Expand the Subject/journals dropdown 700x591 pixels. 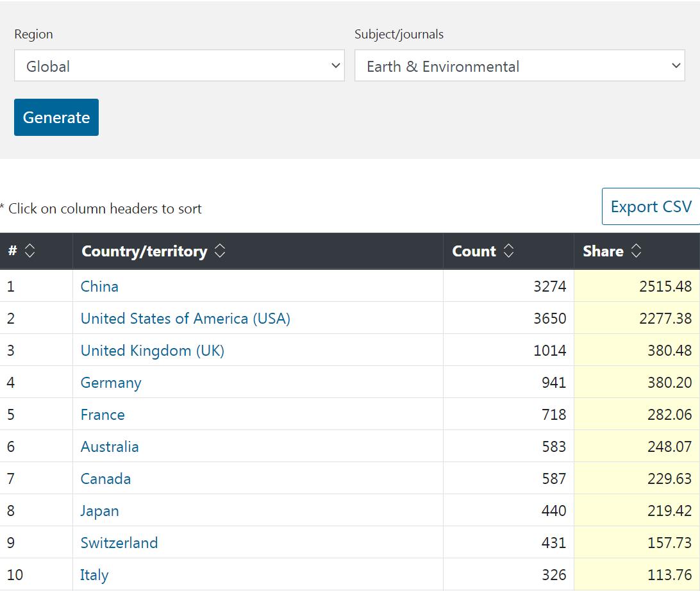(x=519, y=66)
